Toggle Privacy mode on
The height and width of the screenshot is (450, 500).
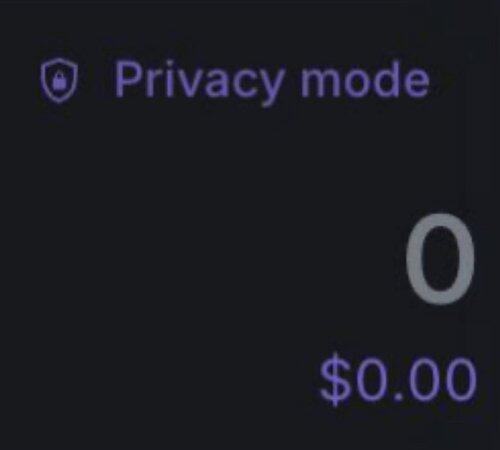(x=235, y=82)
